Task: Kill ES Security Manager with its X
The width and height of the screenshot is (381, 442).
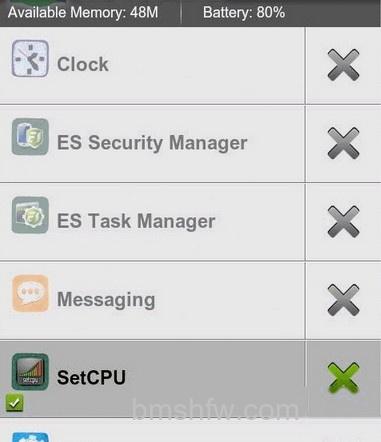Action: 343,143
